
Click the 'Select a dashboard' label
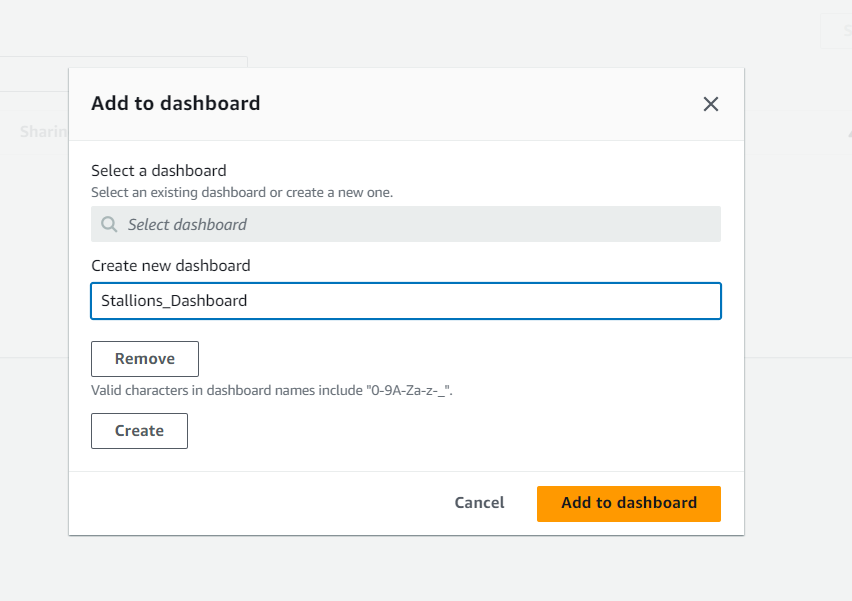159,171
